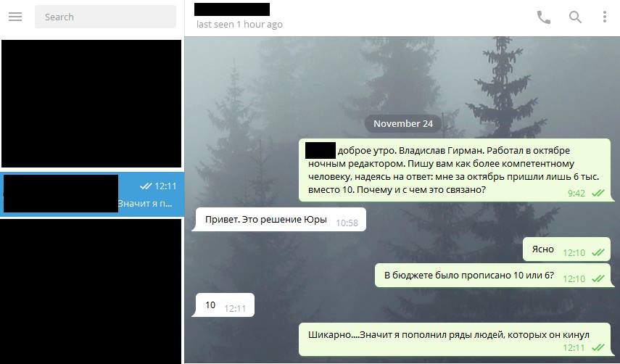
Task: Click the incoming '10' message bubble
Action: (224, 305)
